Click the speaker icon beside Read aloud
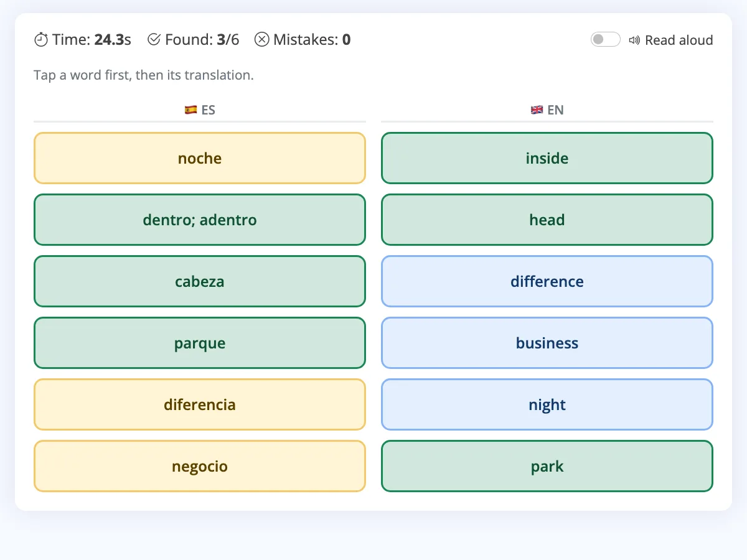Screen dimensions: 747x560 634,40
